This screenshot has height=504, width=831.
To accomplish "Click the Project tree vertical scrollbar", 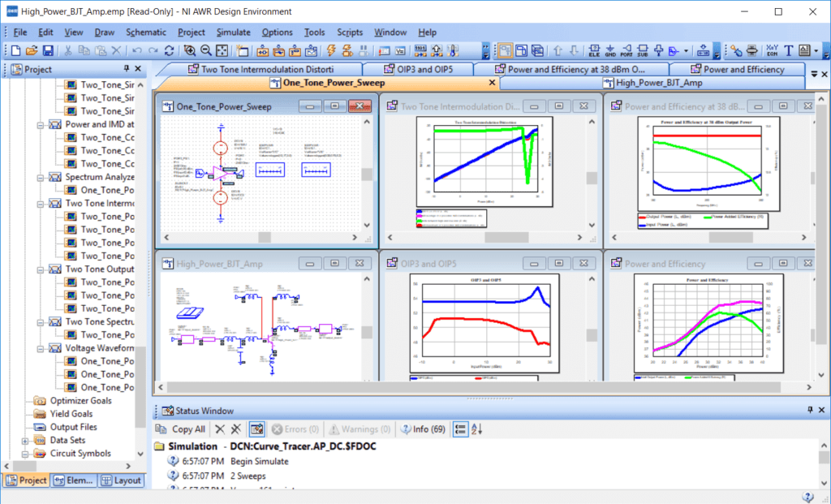I will 140,243.
